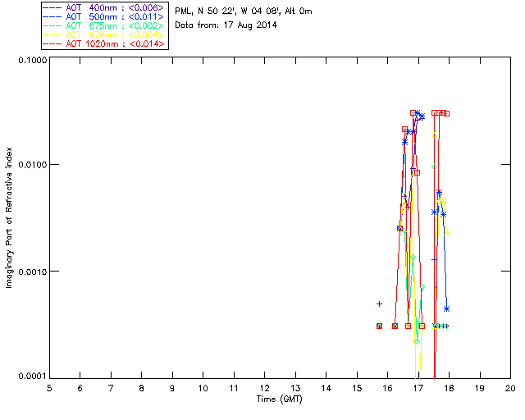Click the x-axis tick label 5

tap(49, 388)
